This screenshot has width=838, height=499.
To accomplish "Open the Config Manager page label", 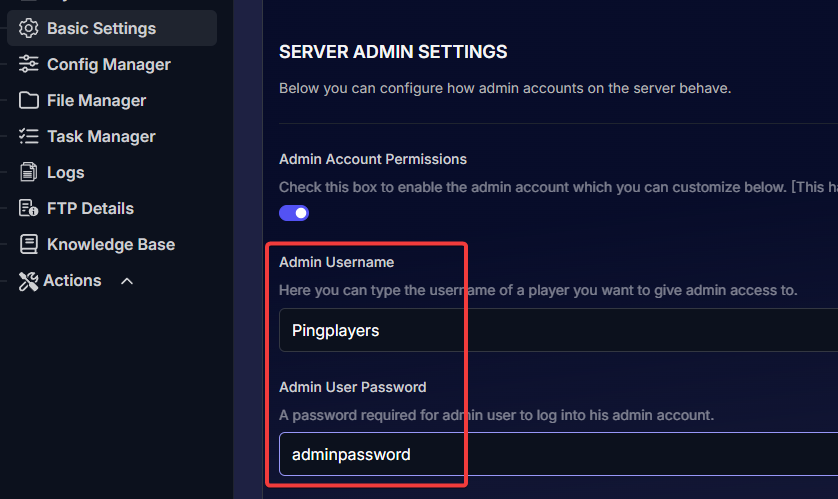I will click(108, 64).
